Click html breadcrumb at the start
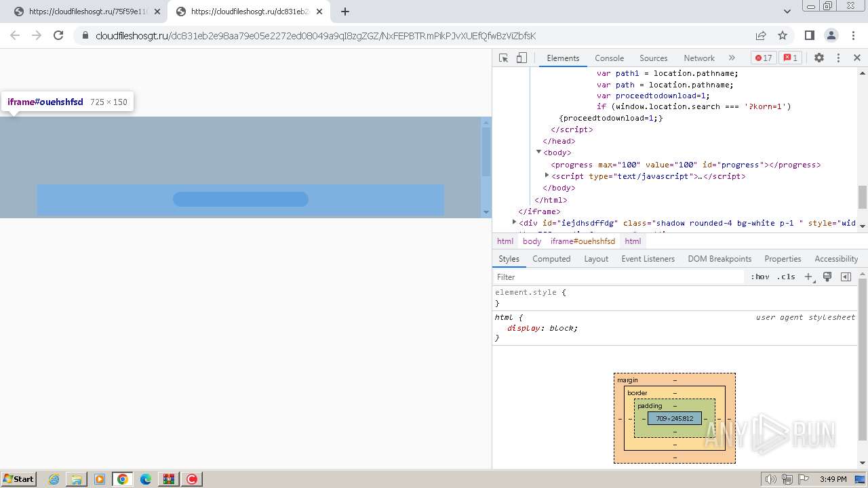Screen dimensions: 868x488 point(505,241)
